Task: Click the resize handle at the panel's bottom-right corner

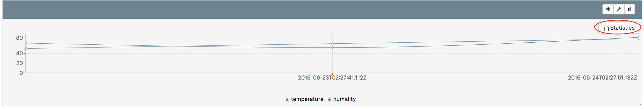Action: [640, 105]
